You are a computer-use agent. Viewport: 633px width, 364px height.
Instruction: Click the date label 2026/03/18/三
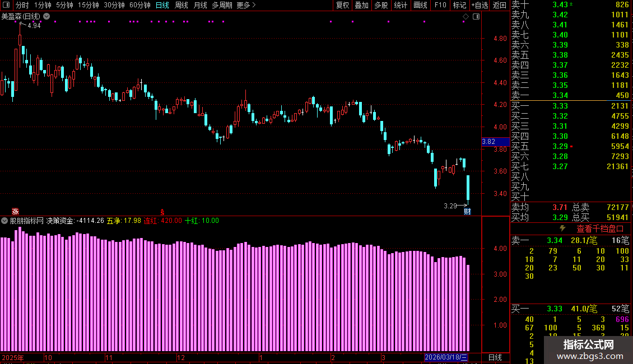pos(446,357)
